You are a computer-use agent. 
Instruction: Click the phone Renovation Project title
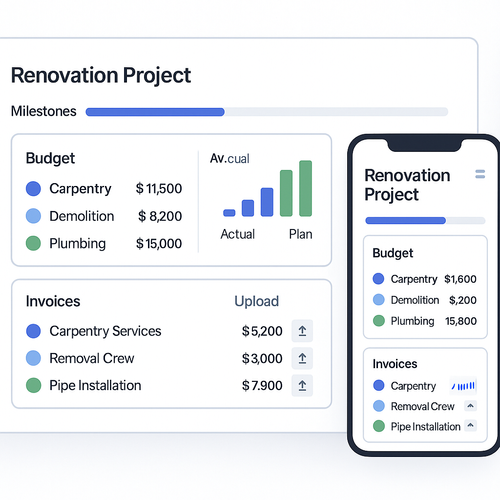pyautogui.click(x=407, y=185)
